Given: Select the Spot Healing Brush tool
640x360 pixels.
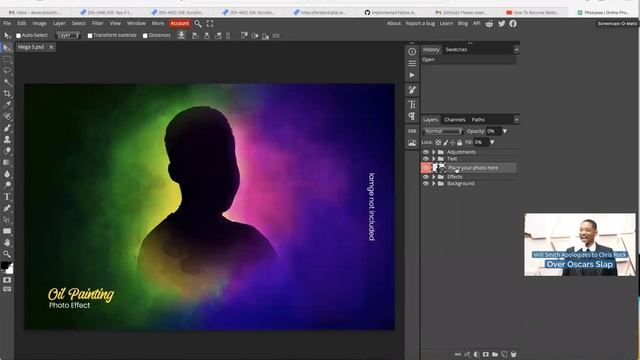Looking at the screenshot, I should [x=7, y=117].
